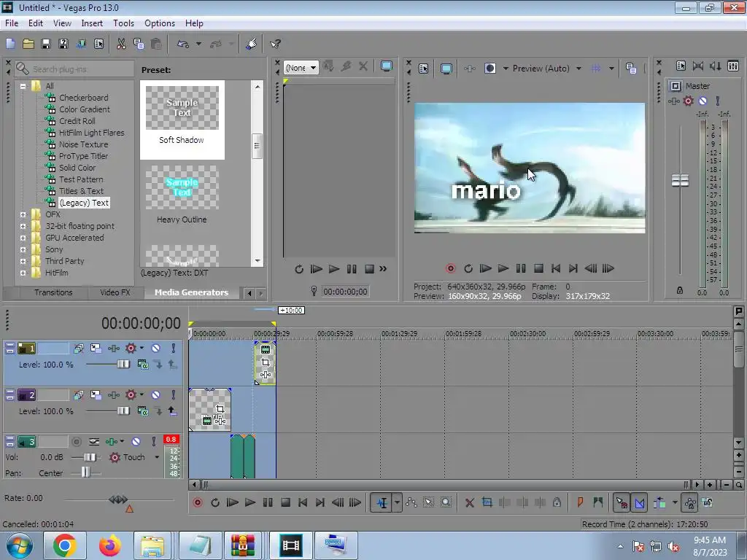Click the Master FX gear icon
This screenshot has height=560, width=747.
(688, 101)
